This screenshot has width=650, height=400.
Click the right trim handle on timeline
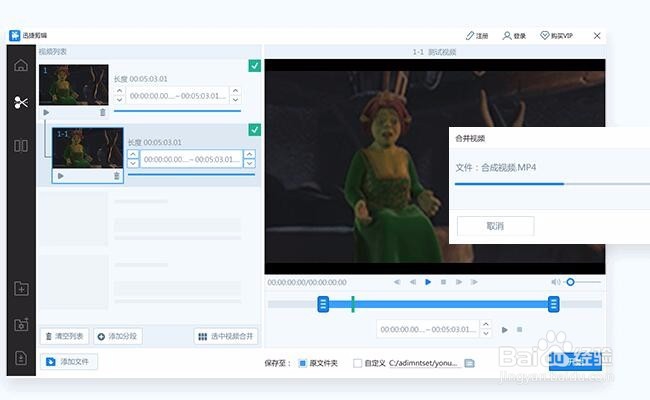(x=553, y=304)
